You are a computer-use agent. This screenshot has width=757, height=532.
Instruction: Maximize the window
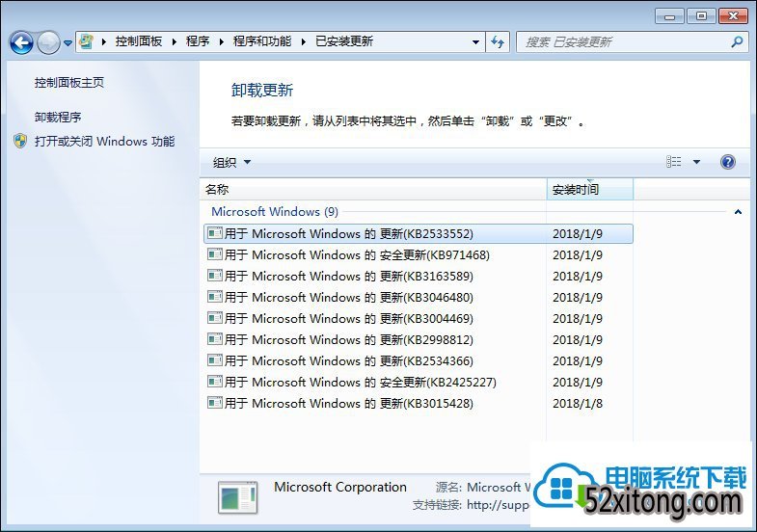pos(701,16)
